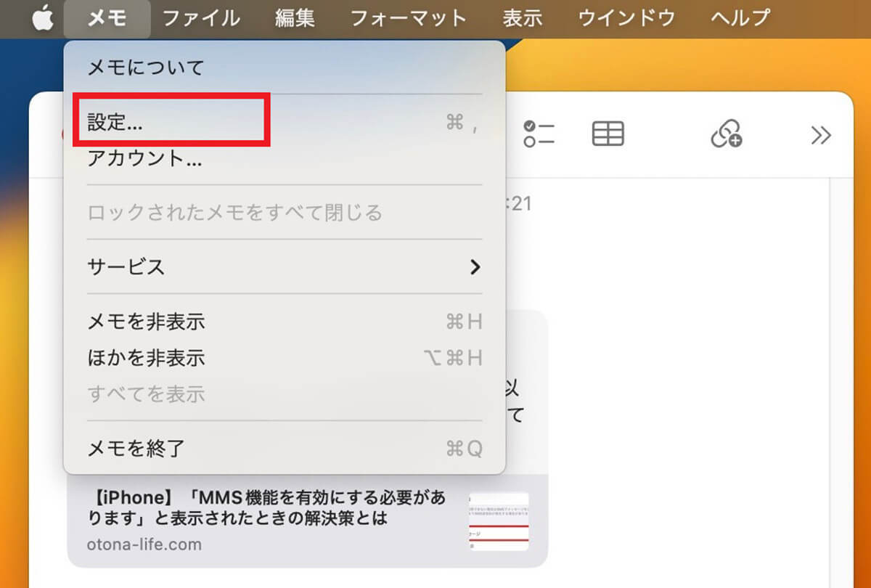Click the メモ menu bar item
Screen dimensions: 871x588
click(107, 18)
